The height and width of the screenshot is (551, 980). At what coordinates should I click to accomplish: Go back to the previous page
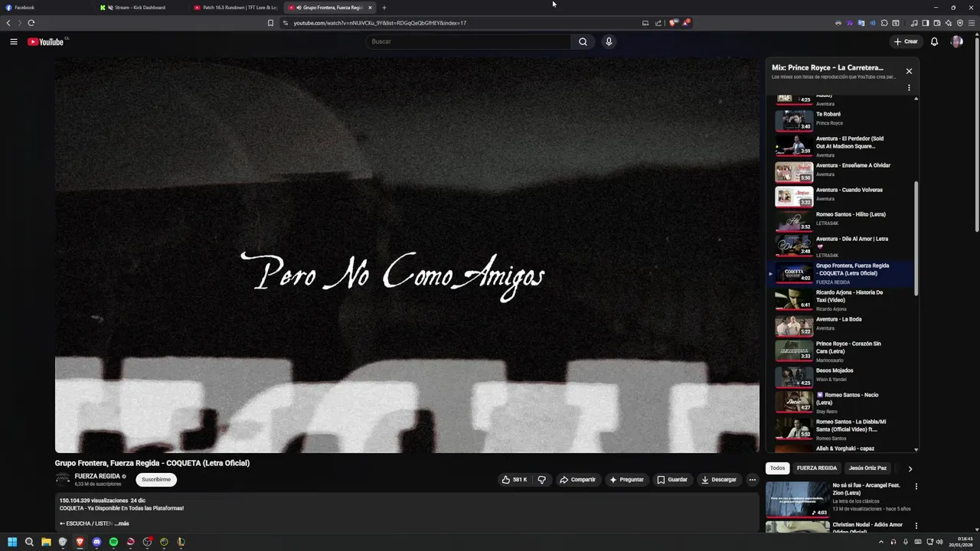[x=8, y=23]
